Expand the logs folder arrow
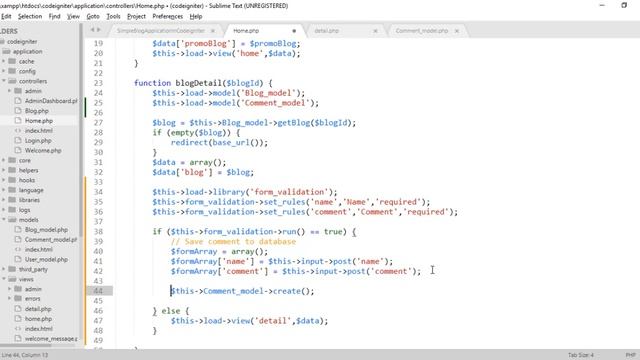The height and width of the screenshot is (360, 640). 4,209
